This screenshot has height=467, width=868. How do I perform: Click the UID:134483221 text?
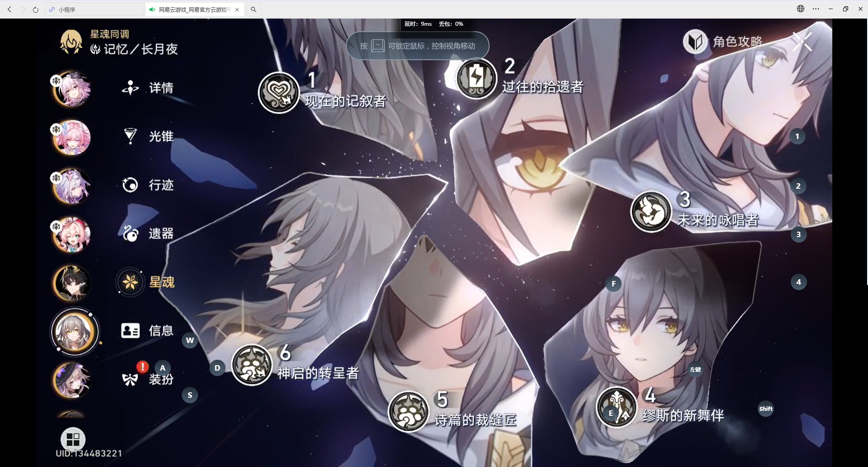(89, 453)
